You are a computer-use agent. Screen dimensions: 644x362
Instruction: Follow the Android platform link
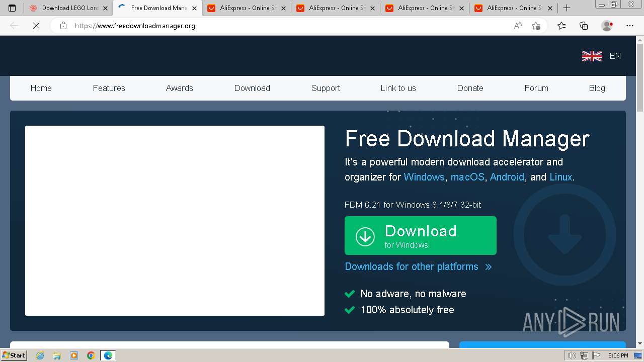[x=507, y=177]
